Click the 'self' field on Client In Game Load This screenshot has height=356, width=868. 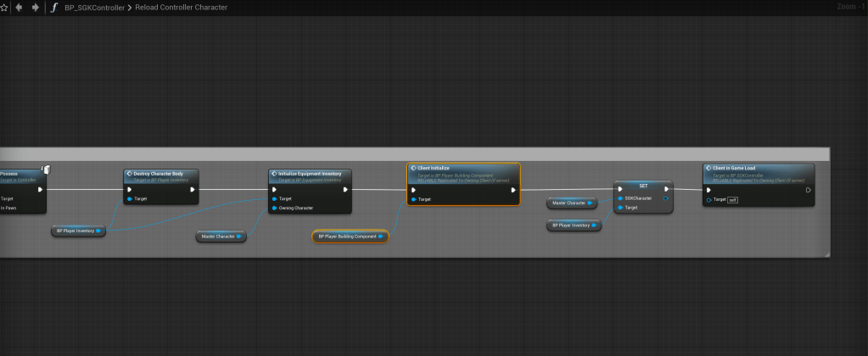[x=732, y=199]
